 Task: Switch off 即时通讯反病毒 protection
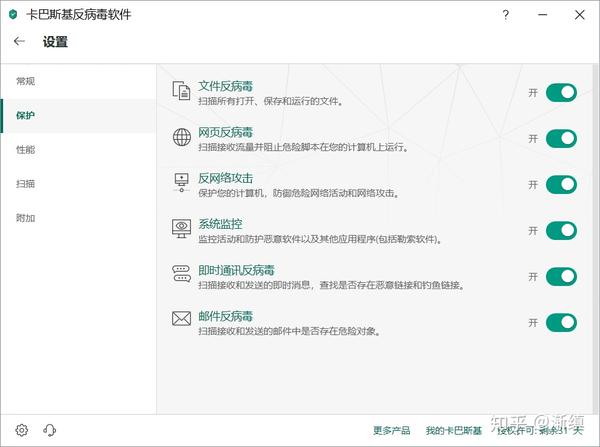tap(561, 277)
